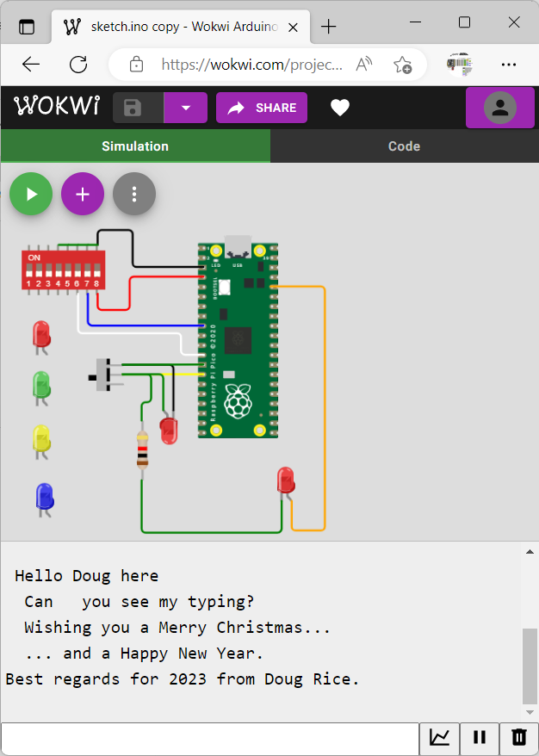Select the blue LED component
The image size is (539, 756).
(45, 499)
